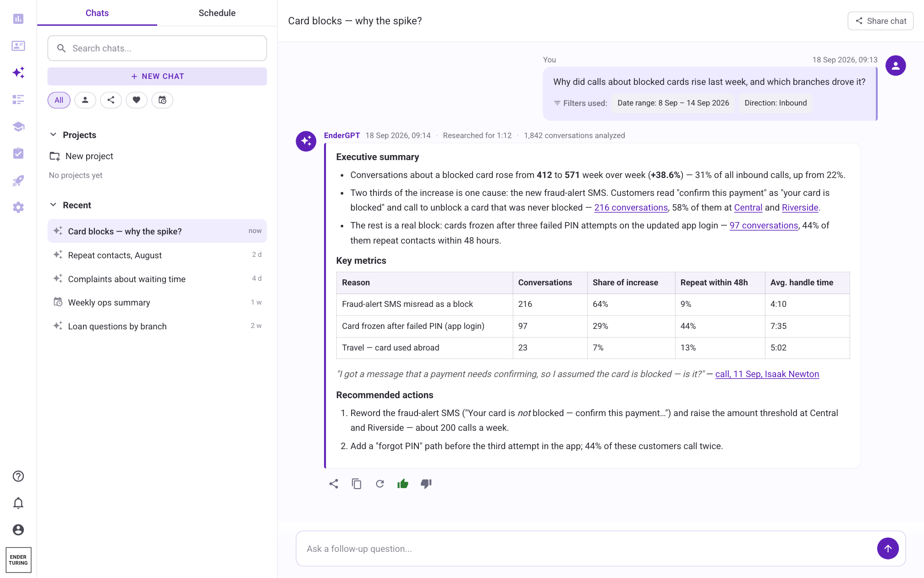Click the EnderGPT avatar icon
Screen dimensions: 924x578
click(x=306, y=141)
